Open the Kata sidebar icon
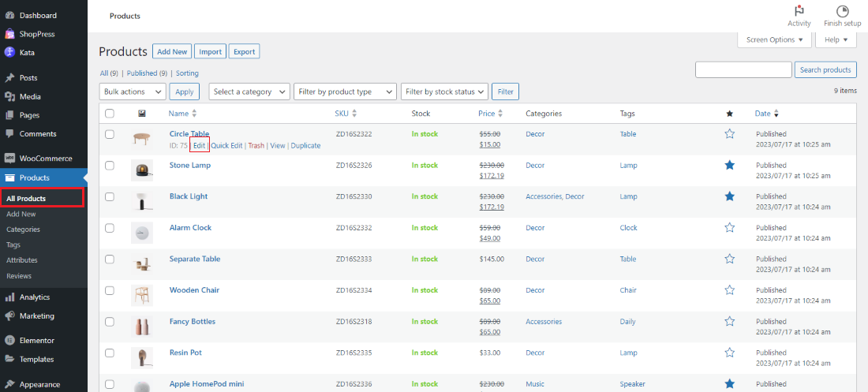The width and height of the screenshot is (868, 392). point(9,53)
